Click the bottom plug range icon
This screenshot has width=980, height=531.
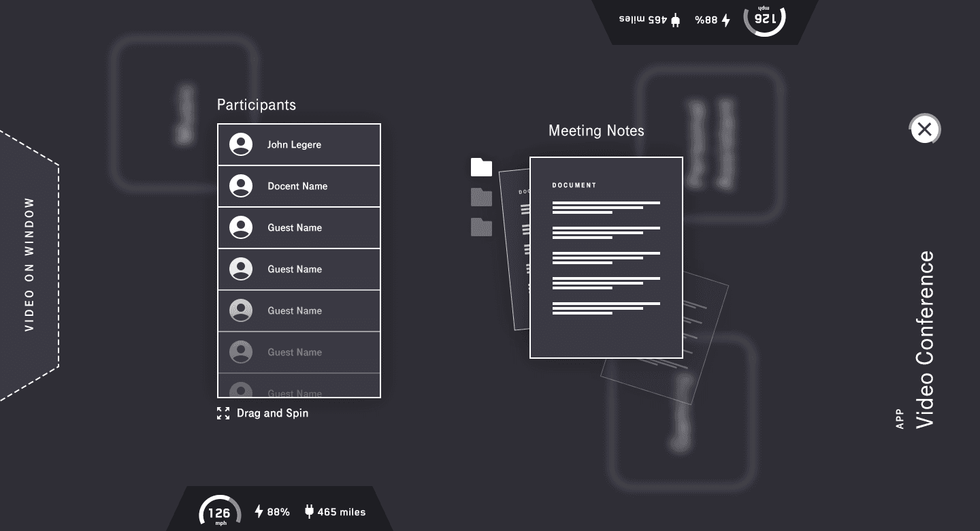pos(309,511)
